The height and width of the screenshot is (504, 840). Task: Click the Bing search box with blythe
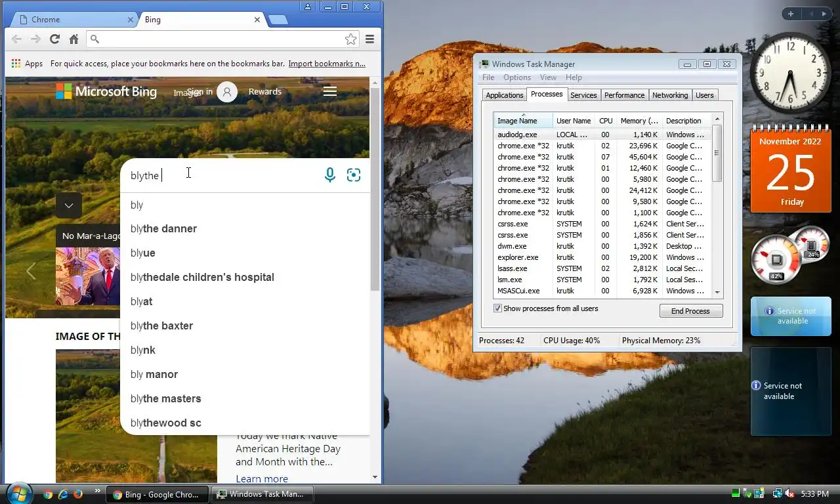coord(223,175)
